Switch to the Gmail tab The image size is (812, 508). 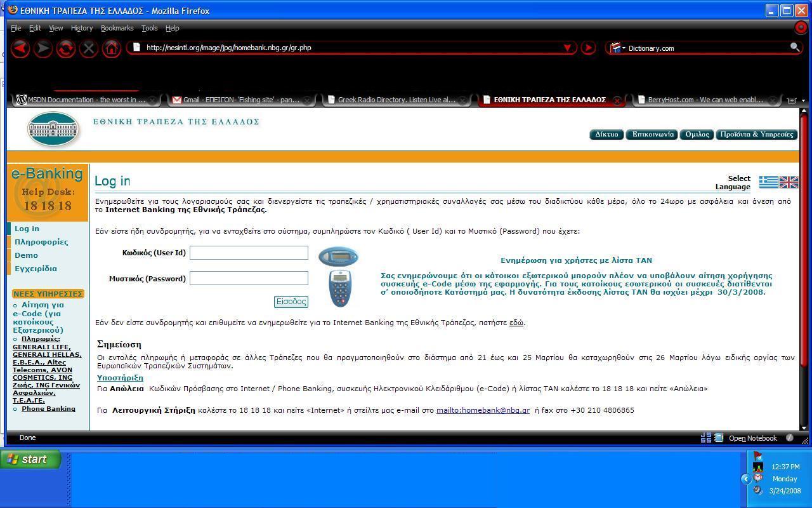[x=242, y=100]
